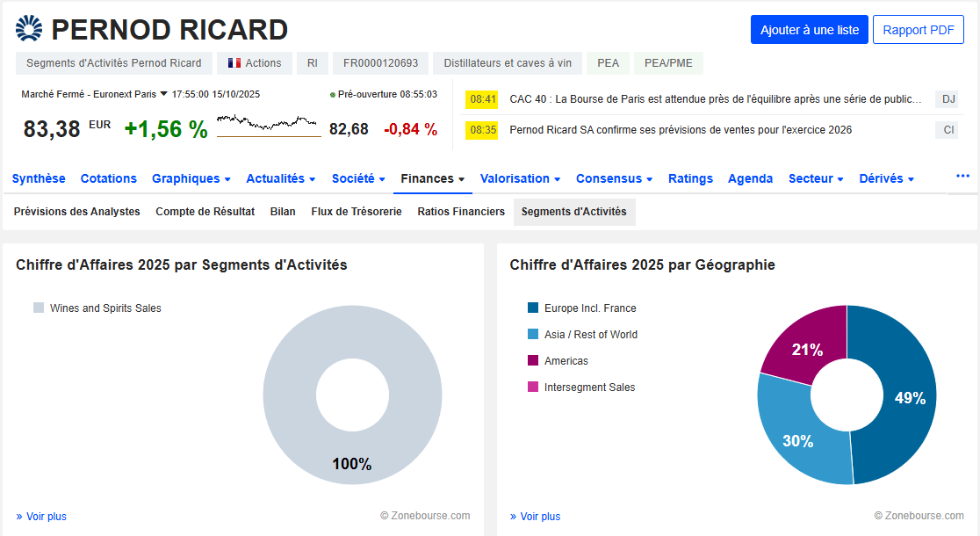This screenshot has height=536, width=980.
Task: Click the Europe Incl. France legend swatch
Action: click(533, 308)
